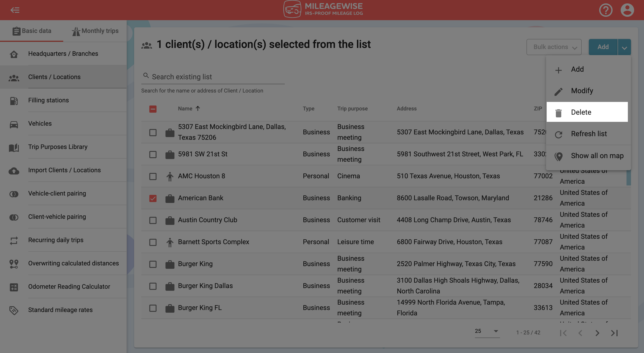
Task: Switch to the Basic data tab
Action: click(32, 31)
